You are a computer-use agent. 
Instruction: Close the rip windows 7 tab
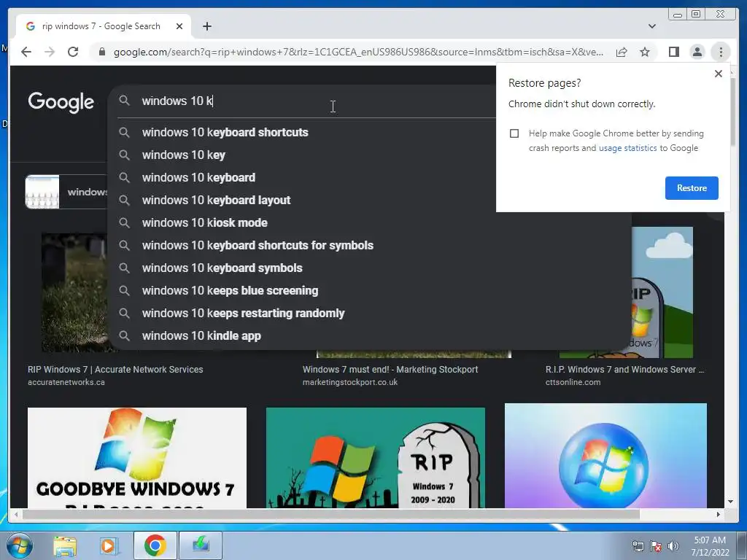(x=179, y=26)
